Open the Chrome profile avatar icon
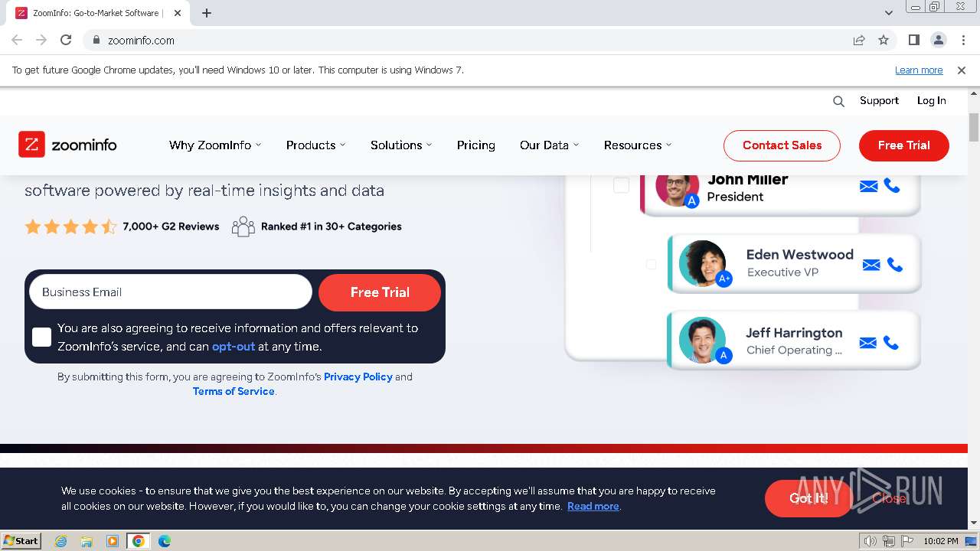Viewport: 980px width, 551px height. point(938,40)
